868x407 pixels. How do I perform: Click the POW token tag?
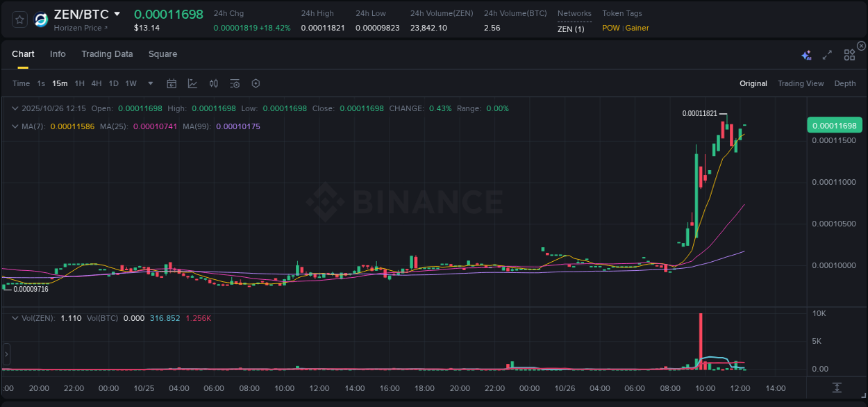(x=610, y=28)
